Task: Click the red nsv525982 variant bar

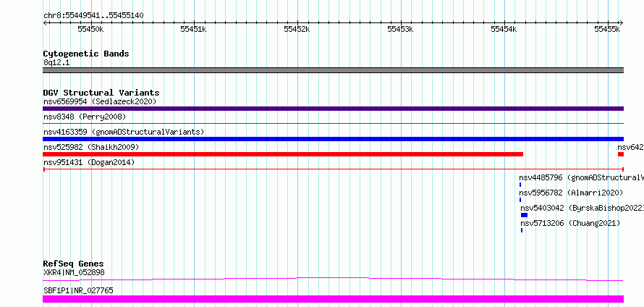Action: tap(283, 154)
